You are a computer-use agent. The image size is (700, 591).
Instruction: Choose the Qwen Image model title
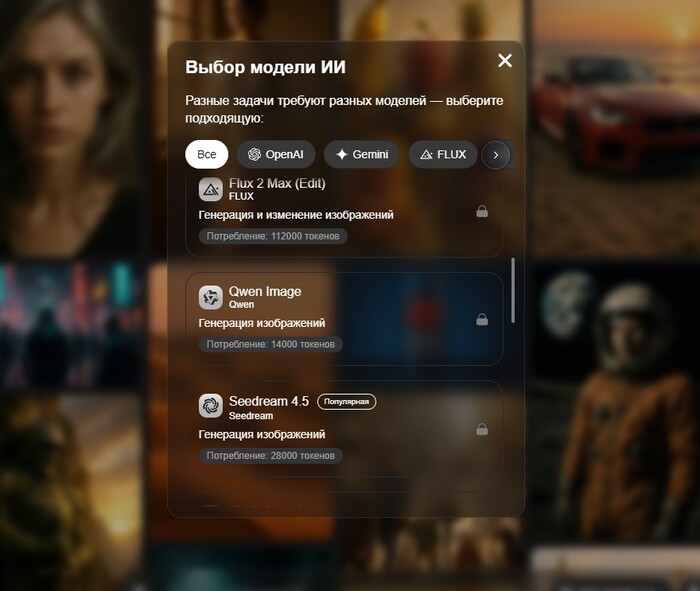pyautogui.click(x=265, y=291)
